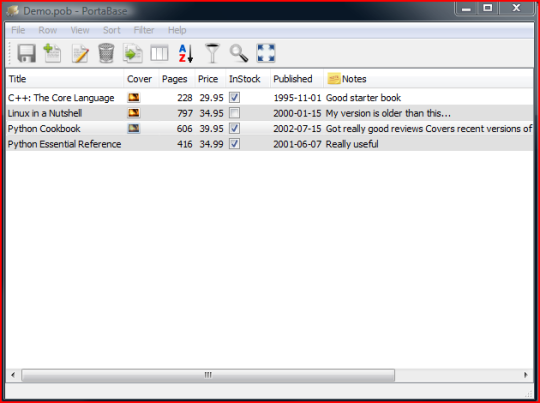This screenshot has width=540, height=403.
Task: Uncheck InStock for Python Cookbook
Action: point(235,128)
